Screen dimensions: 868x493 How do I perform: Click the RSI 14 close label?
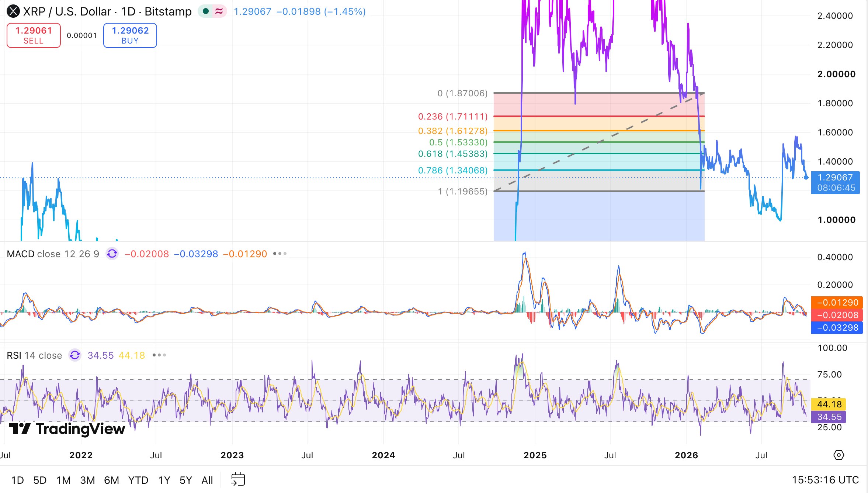(34, 355)
